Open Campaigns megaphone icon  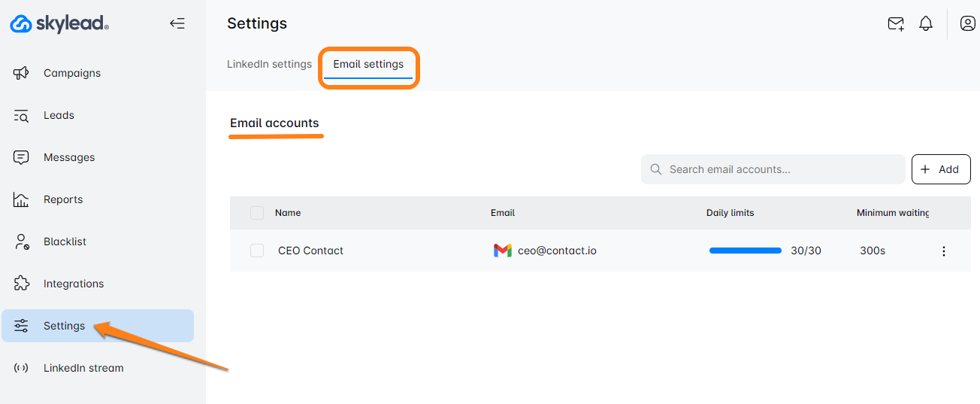pos(21,73)
